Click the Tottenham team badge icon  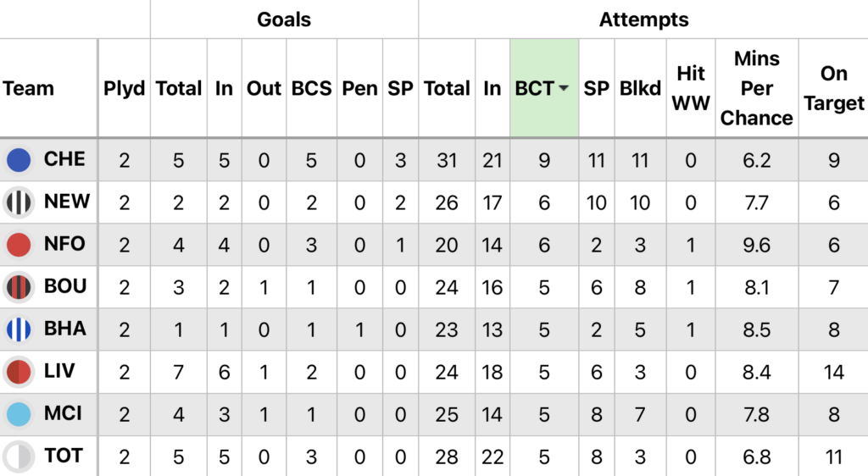pos(19,457)
